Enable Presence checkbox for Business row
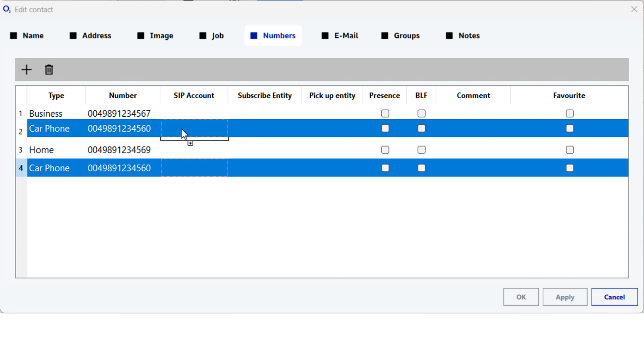The width and height of the screenshot is (644, 362). [385, 114]
